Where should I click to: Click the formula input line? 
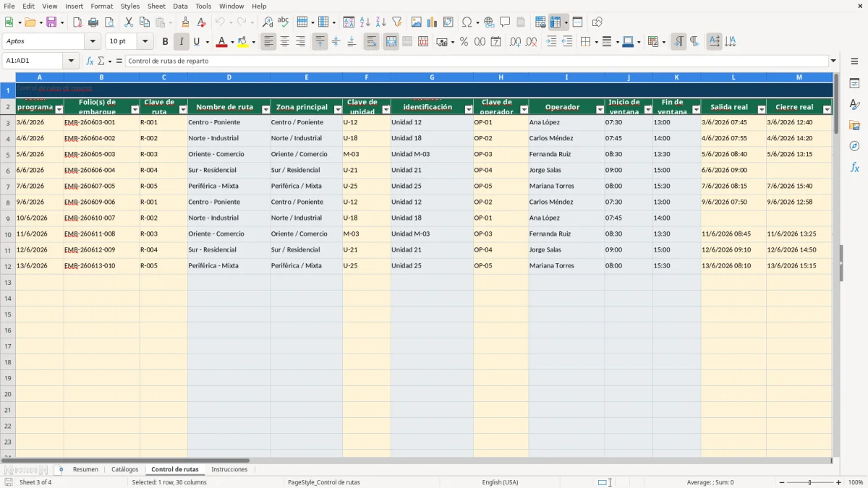pos(477,61)
